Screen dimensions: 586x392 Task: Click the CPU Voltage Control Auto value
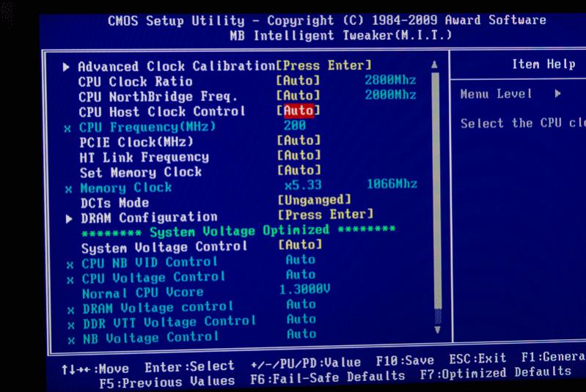[x=301, y=275]
